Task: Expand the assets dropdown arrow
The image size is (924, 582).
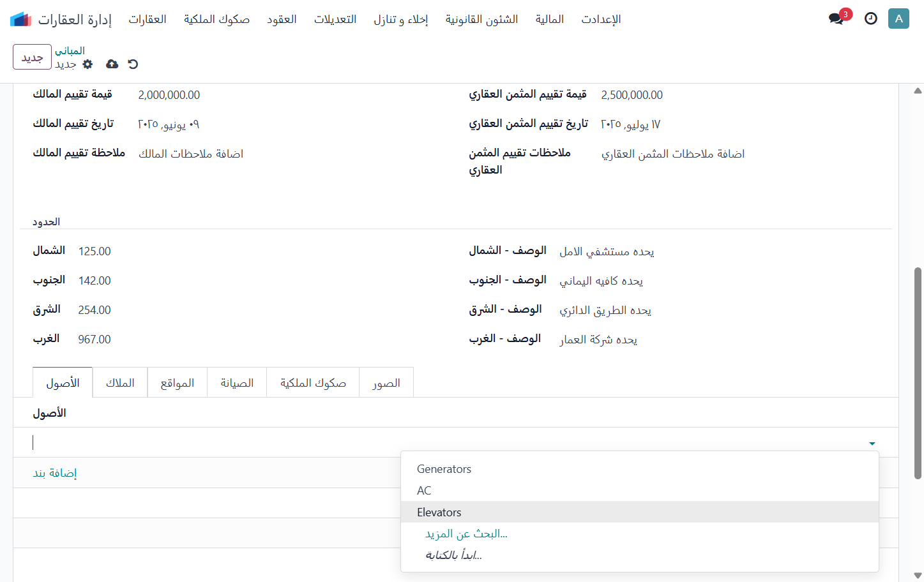Action: [x=872, y=444]
